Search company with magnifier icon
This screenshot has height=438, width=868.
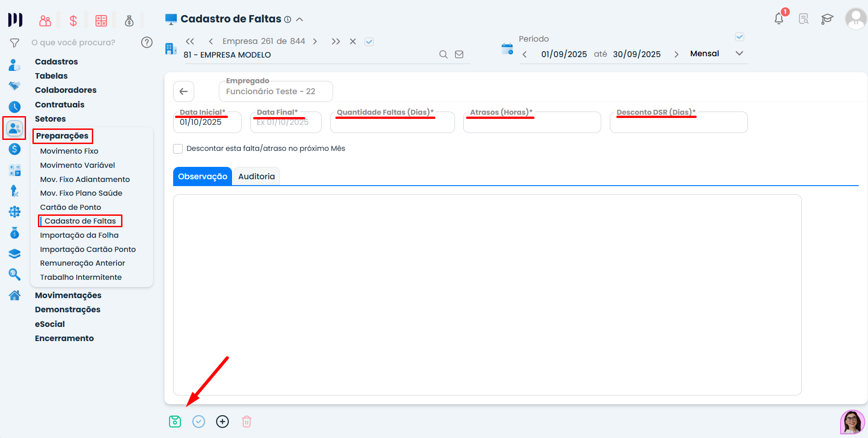(x=444, y=54)
